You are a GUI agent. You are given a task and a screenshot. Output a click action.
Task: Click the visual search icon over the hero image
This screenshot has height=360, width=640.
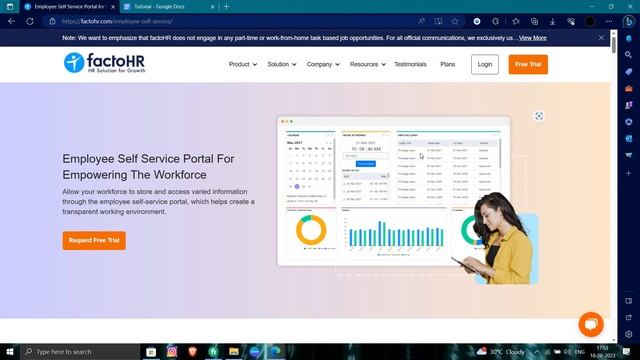click(539, 116)
